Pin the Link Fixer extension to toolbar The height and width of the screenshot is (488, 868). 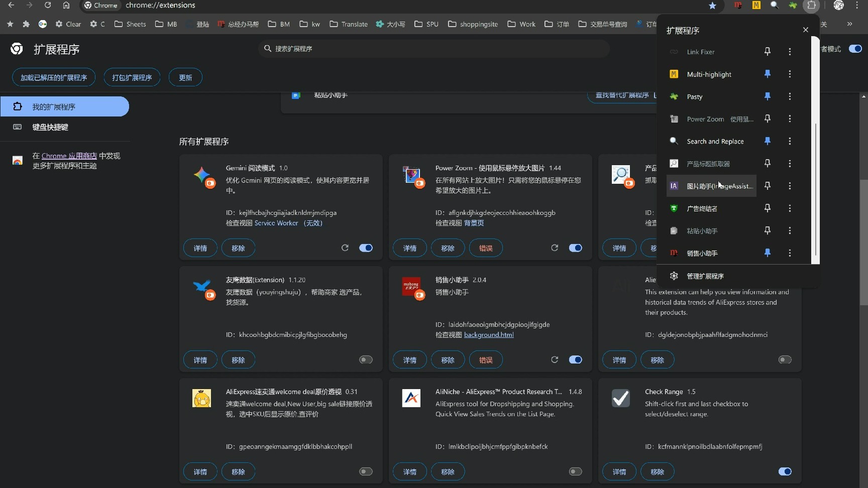tap(767, 51)
